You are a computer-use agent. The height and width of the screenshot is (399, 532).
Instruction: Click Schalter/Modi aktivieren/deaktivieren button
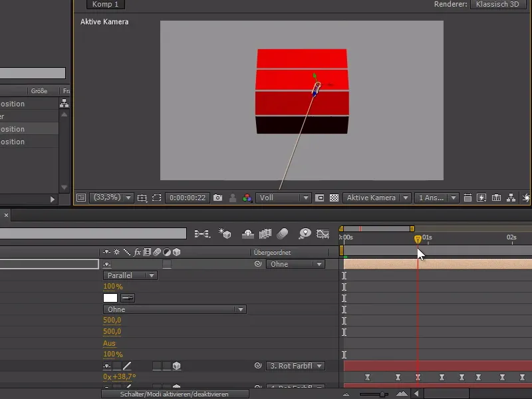[x=175, y=394]
